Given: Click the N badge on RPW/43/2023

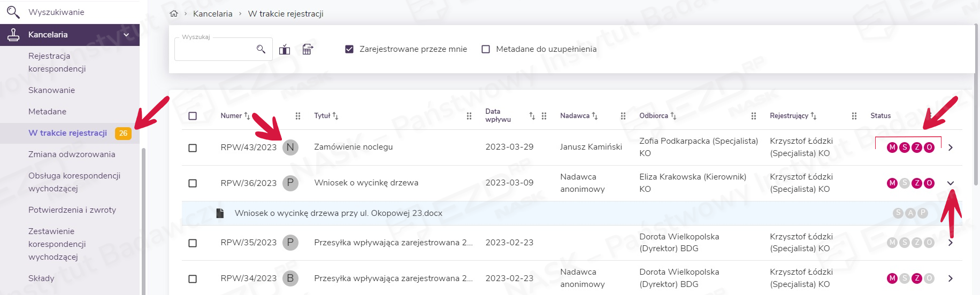Looking at the screenshot, I should coord(290,147).
